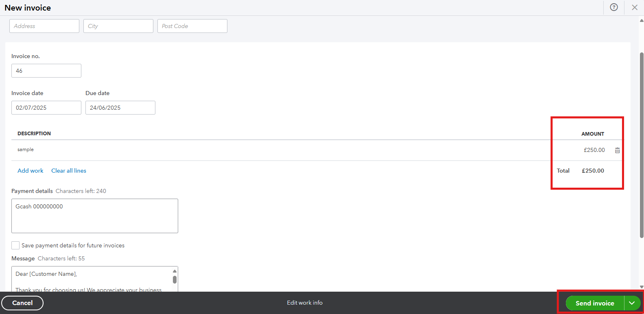Viewport: 644px width, 314px height.
Task: Click the AMOUNT column header
Action: tap(593, 134)
